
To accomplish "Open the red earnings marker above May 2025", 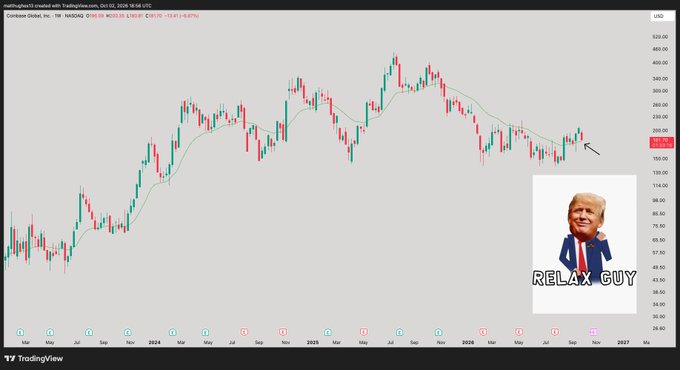I will click(x=363, y=332).
